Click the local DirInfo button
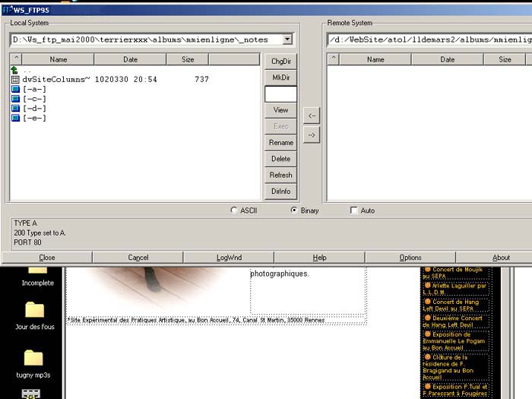 280,192
